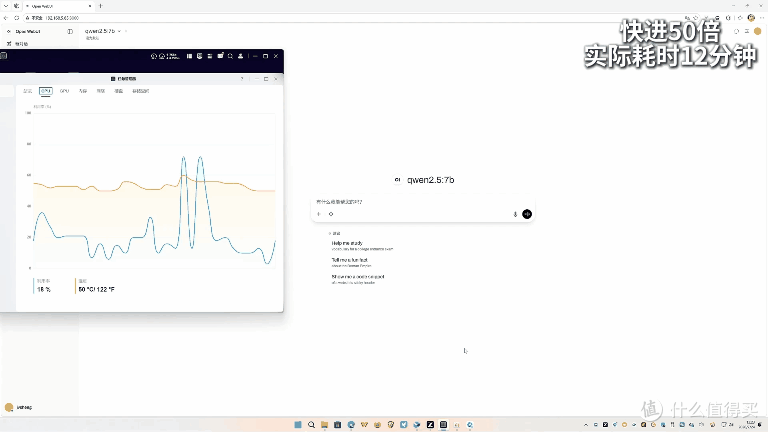Image resolution: width=768 pixels, height=432 pixels.
Task: Select the CPU tab in resource monitor
Action: tap(46, 91)
